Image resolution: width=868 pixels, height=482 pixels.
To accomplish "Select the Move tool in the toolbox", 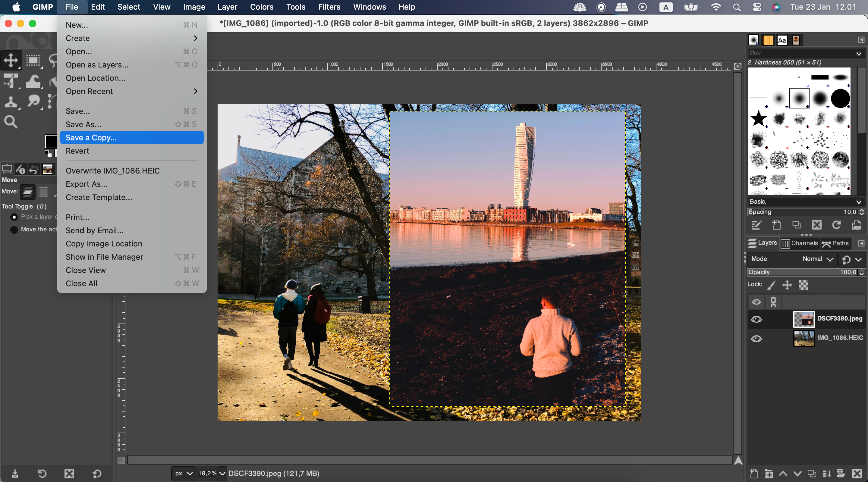I will click(x=11, y=60).
